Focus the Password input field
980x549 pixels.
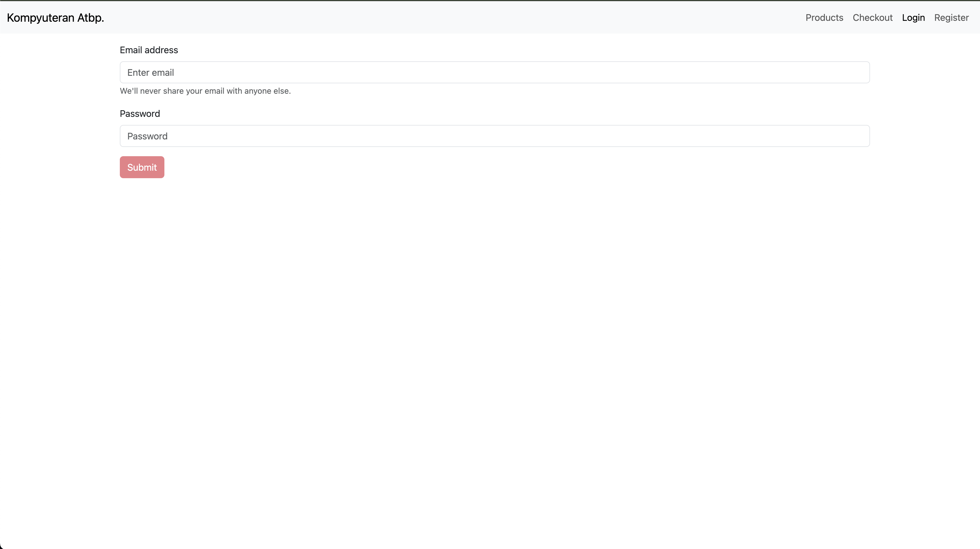(x=495, y=136)
